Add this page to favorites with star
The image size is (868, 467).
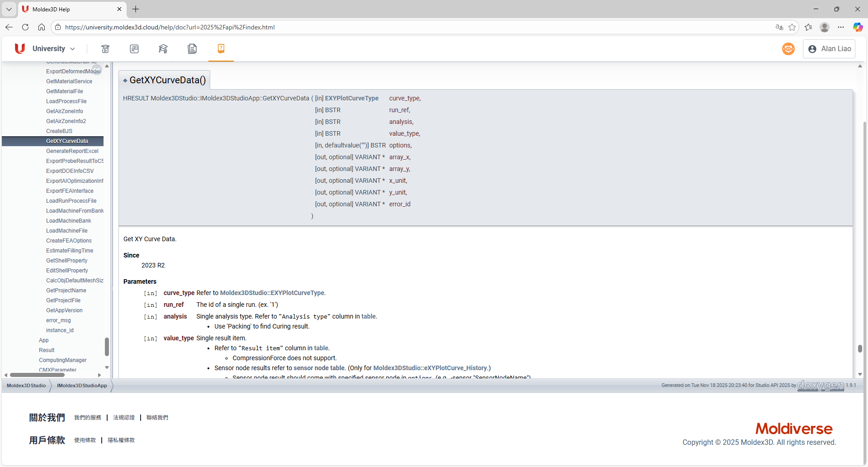click(792, 27)
